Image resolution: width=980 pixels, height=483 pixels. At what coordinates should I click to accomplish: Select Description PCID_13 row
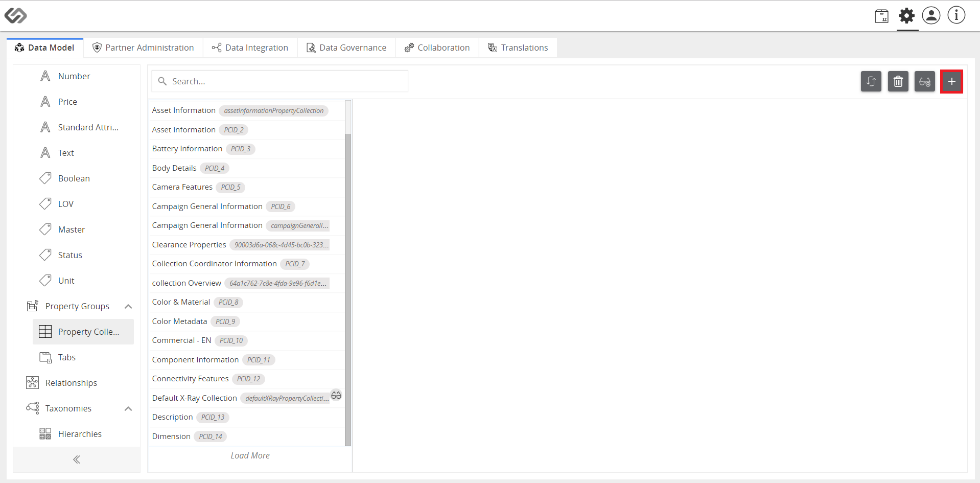click(x=247, y=417)
